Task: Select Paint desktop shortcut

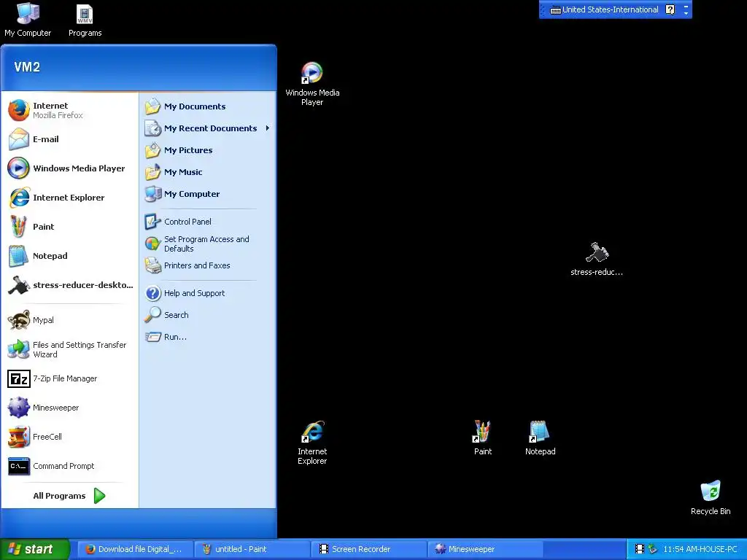Action: (x=483, y=437)
